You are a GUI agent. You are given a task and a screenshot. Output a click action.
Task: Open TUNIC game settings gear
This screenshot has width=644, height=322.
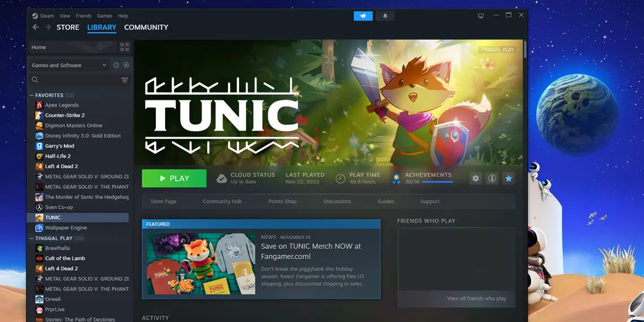[x=476, y=179]
